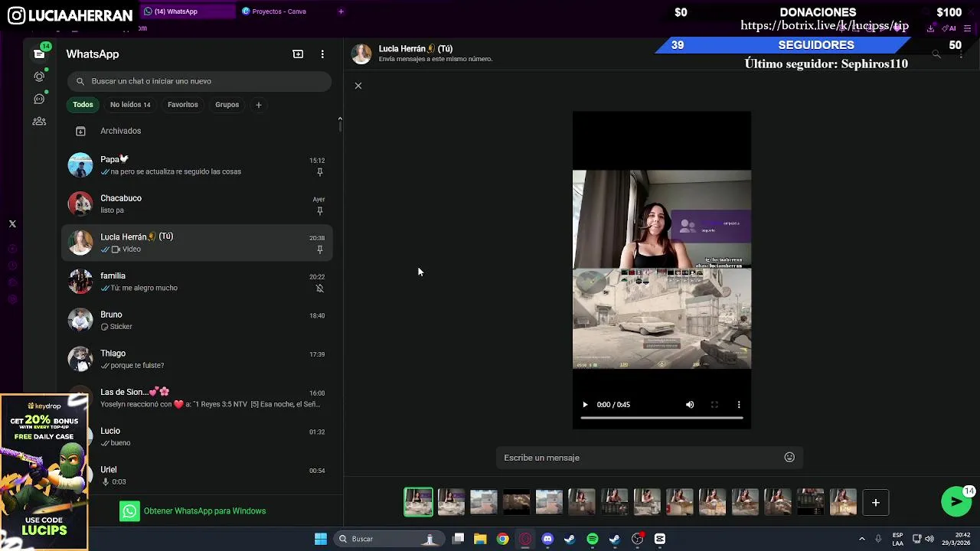Screen dimensions: 980x551
Task: Open the Chacabuco chat
Action: [x=197, y=204]
